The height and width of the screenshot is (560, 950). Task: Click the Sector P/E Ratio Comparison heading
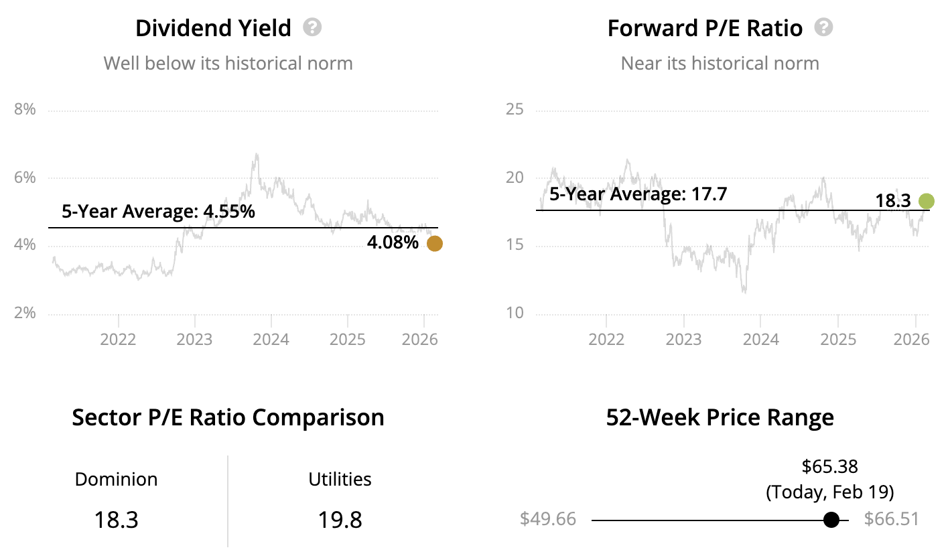pos(228,417)
